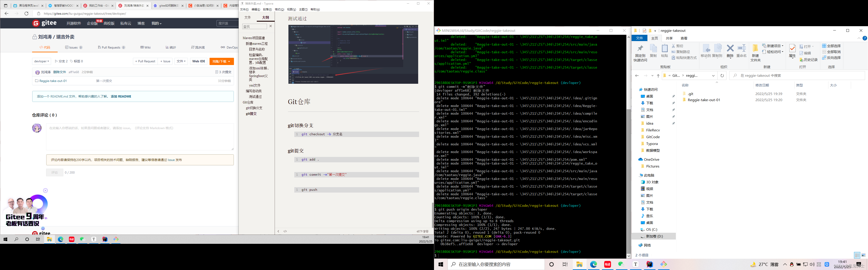Screen dimensions: 868x270
Task: Open Explorer address bar history dropdown
Action: click(x=713, y=75)
